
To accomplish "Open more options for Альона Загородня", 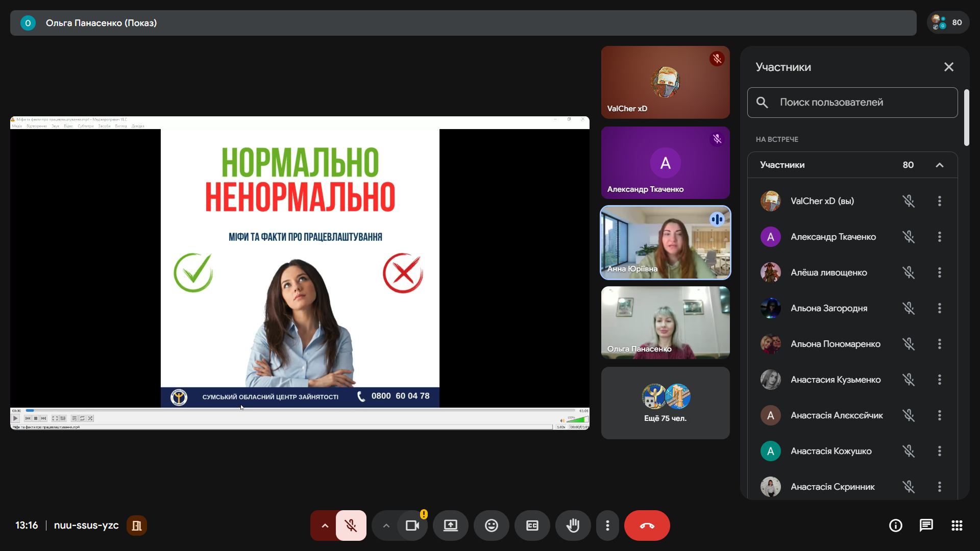I will pos(939,308).
